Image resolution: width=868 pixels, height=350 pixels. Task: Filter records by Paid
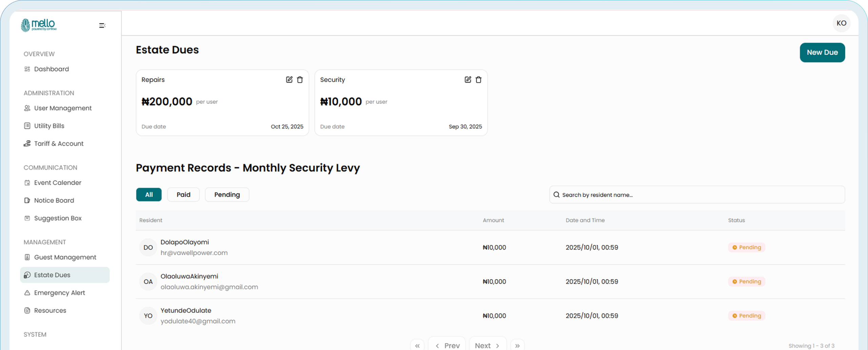tap(183, 195)
